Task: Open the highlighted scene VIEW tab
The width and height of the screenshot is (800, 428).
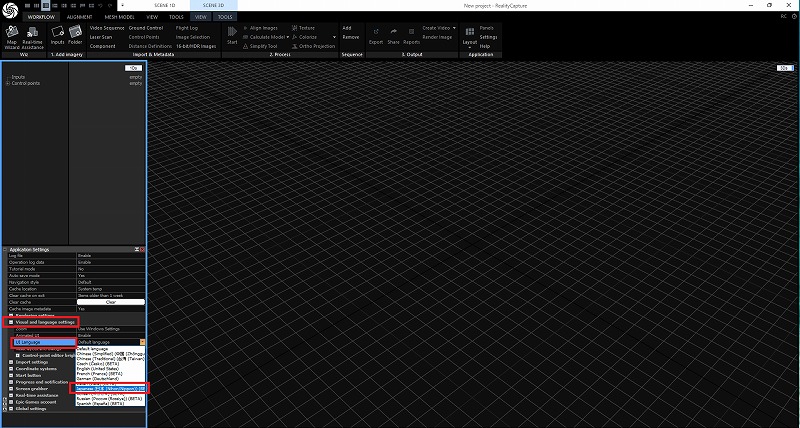Action: (x=201, y=17)
